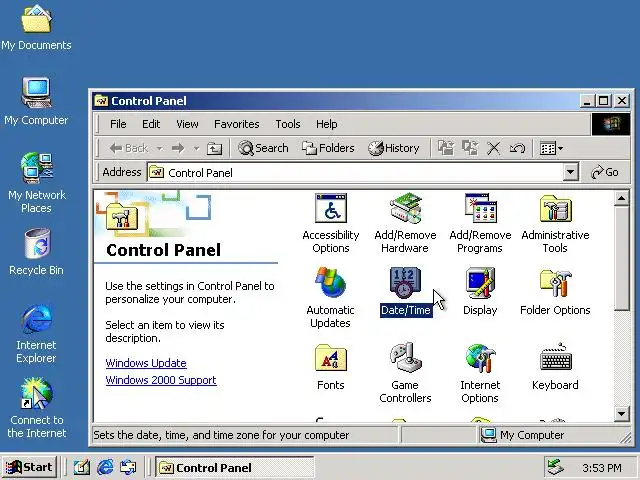Open Add/Remove Programs applet
This screenshot has width=640, height=480.
click(x=480, y=223)
